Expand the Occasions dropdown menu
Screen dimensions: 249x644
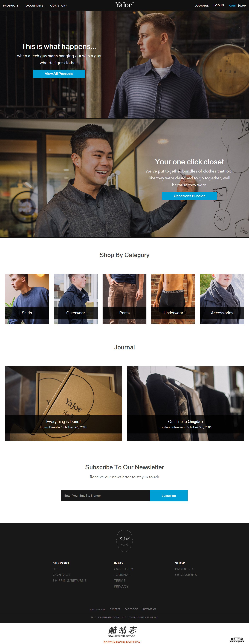pyautogui.click(x=36, y=5)
